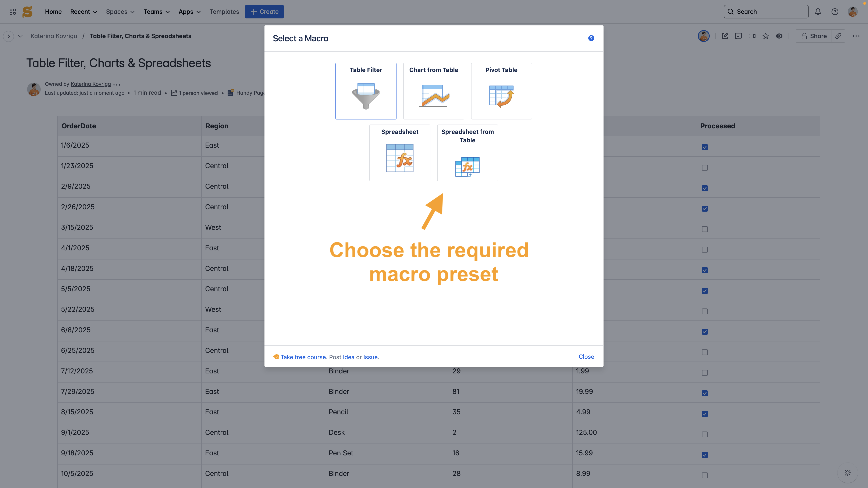Select the Spreadsheet macro preset
This screenshot has width=868, height=488.
click(400, 153)
